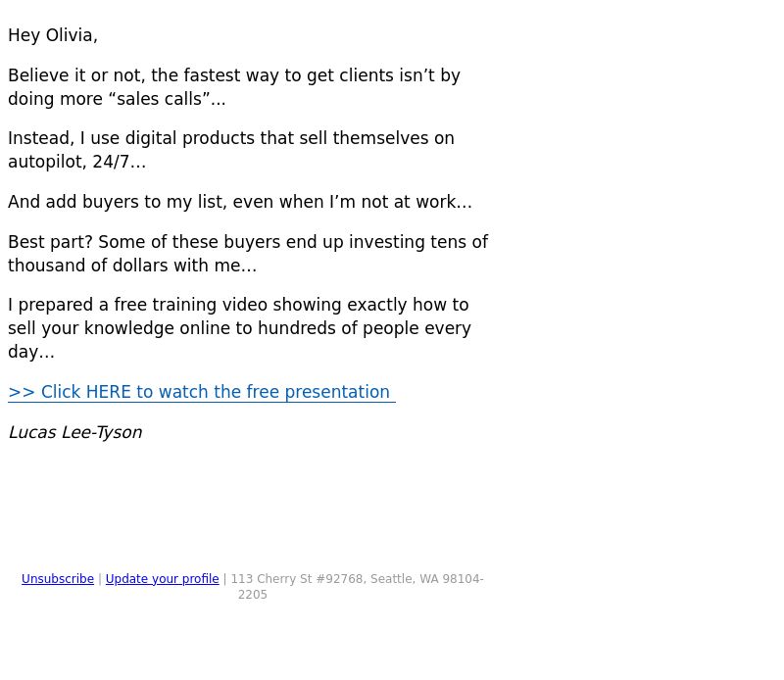This screenshot has width=784, height=680.
Task: Select the Hey Olivia greeting
Action: 53,35
